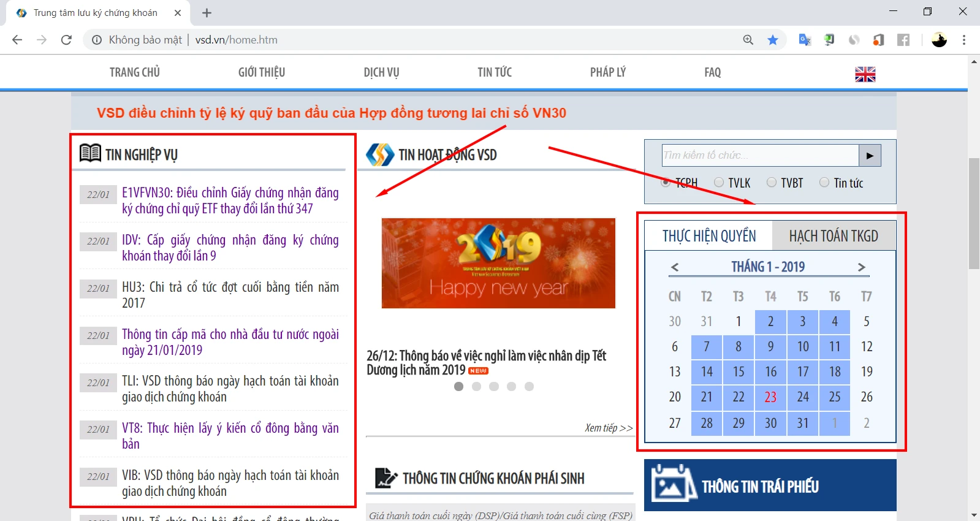
Task: Open HU3 dividend payment news
Action: [230, 295]
